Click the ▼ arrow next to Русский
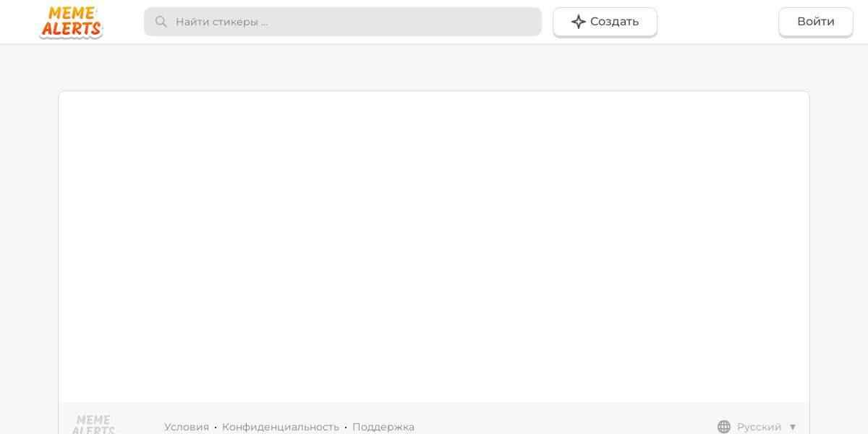 pyautogui.click(x=793, y=427)
